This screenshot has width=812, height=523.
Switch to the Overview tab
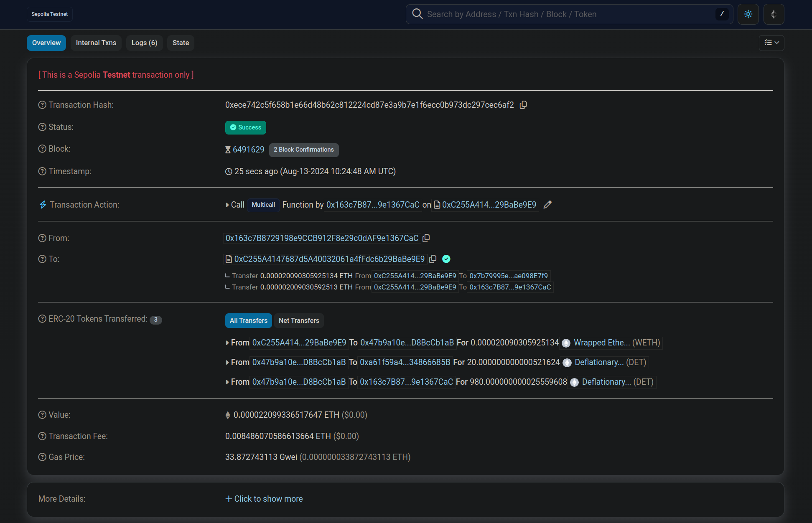click(46, 43)
